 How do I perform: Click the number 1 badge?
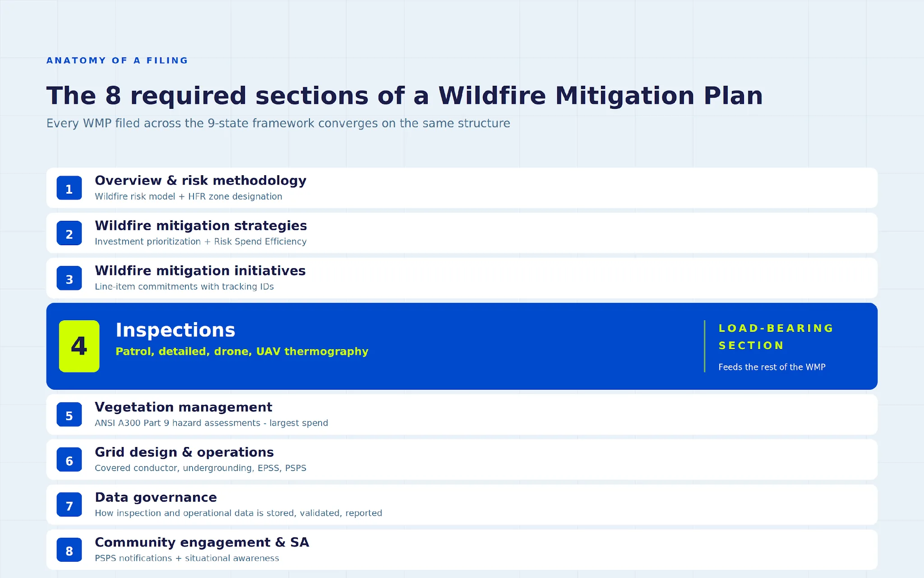[69, 188]
